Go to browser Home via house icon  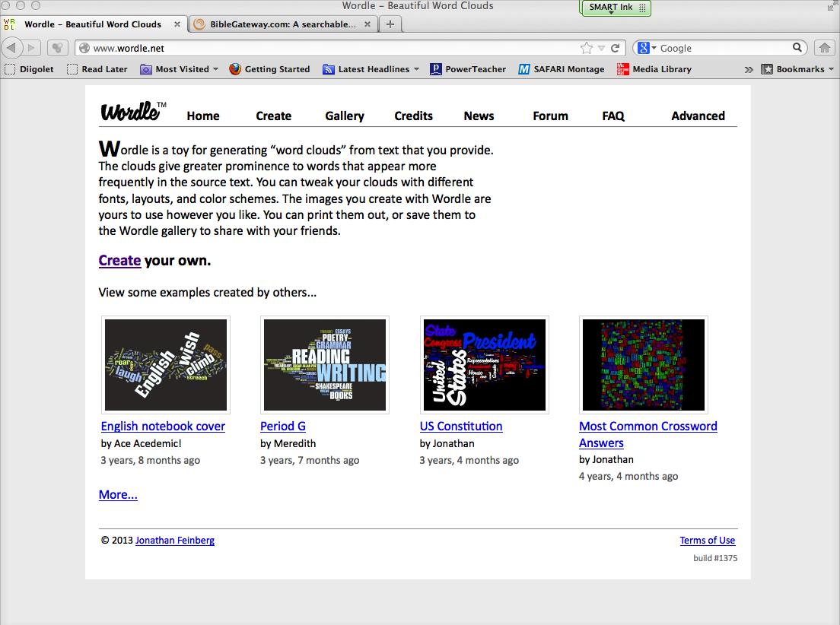[x=825, y=48]
